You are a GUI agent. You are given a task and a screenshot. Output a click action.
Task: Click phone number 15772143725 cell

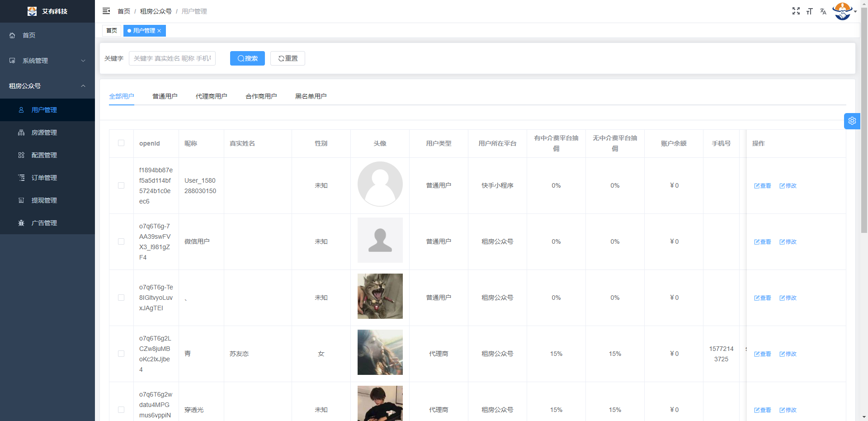pos(721,354)
